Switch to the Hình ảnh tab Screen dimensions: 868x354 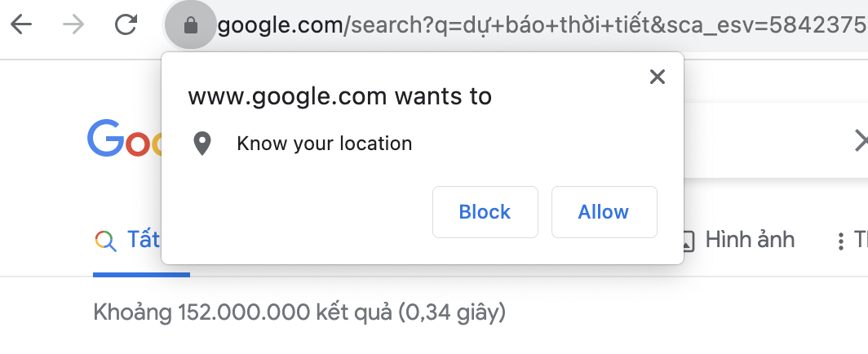pos(750,240)
